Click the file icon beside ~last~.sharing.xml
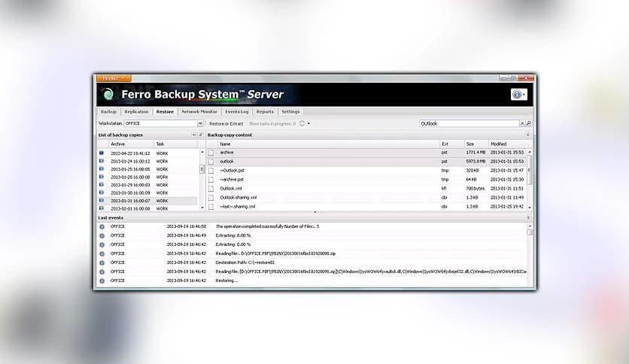The image size is (629, 364). point(211,207)
